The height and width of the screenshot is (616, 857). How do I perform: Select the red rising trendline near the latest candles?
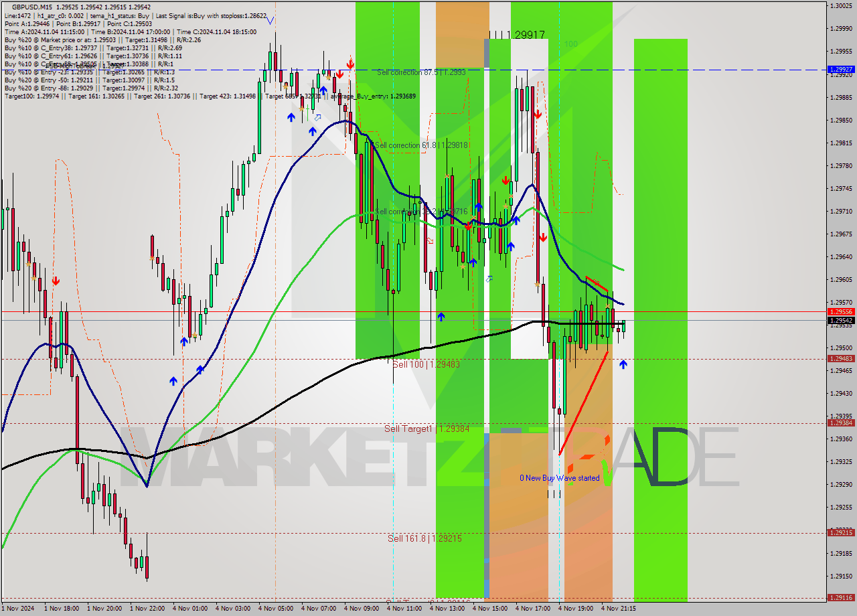pyautogui.click(x=584, y=403)
